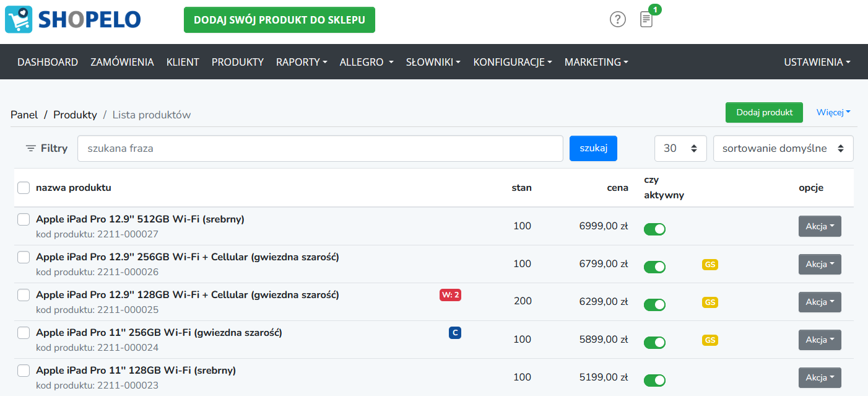Click the red W: 2 badge
The height and width of the screenshot is (396, 868).
pyautogui.click(x=450, y=295)
